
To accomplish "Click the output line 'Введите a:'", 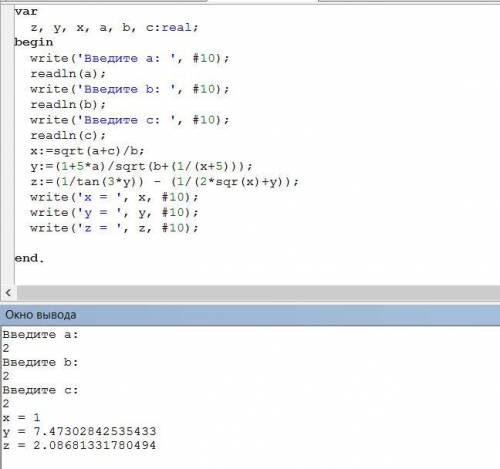I will pyautogui.click(x=40, y=334).
